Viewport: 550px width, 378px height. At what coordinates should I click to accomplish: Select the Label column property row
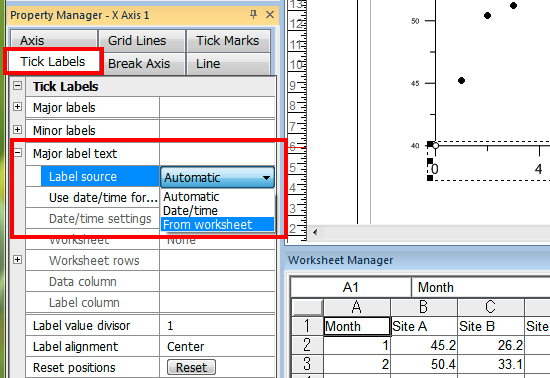pos(150,303)
